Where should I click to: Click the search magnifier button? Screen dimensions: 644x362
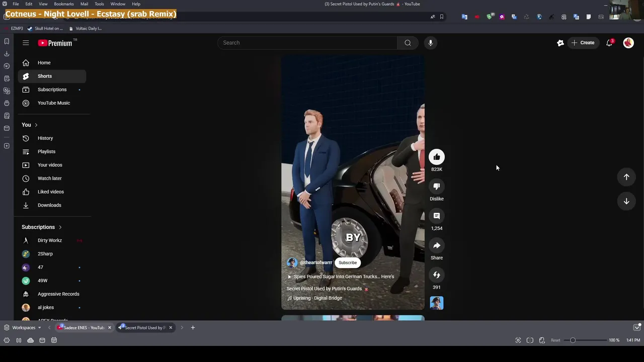point(408,43)
